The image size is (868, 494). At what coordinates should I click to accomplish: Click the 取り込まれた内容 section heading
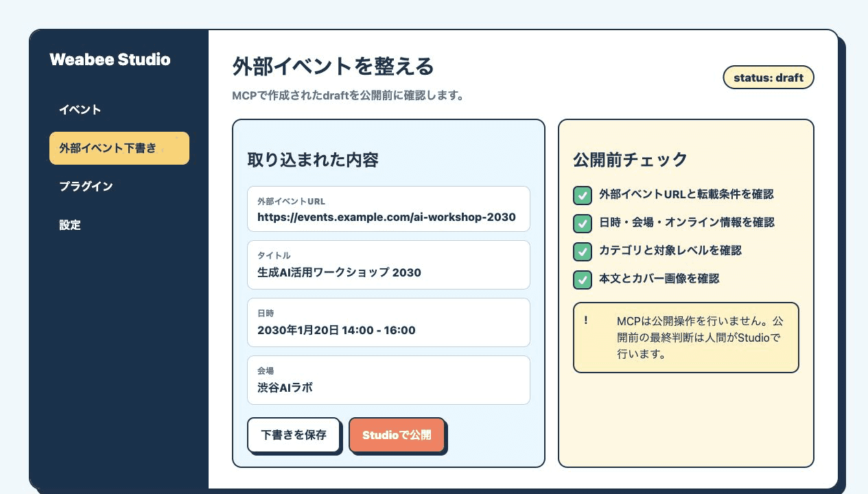[313, 160]
